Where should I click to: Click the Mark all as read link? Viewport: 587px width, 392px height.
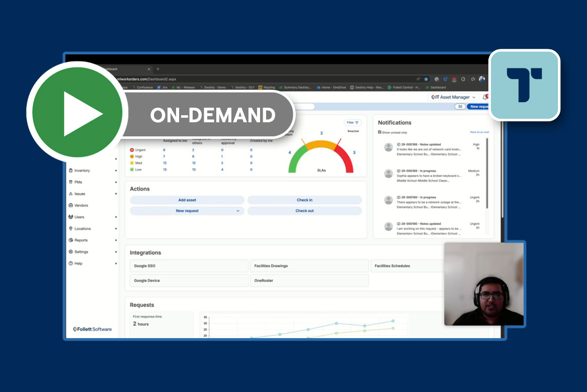point(479,132)
